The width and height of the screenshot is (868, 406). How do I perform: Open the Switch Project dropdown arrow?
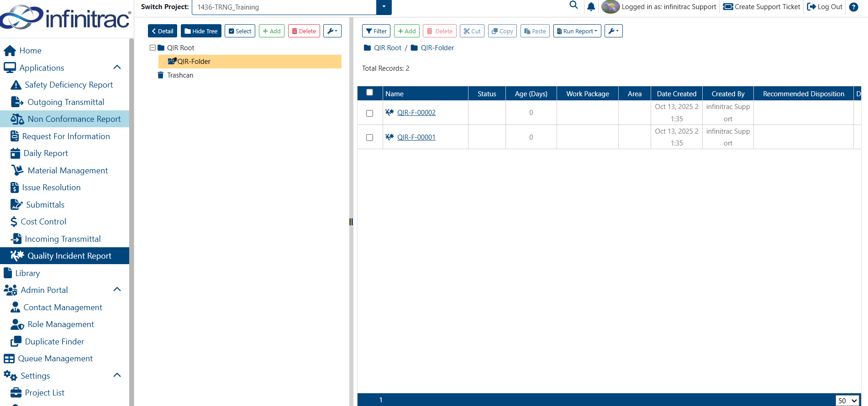coord(384,7)
